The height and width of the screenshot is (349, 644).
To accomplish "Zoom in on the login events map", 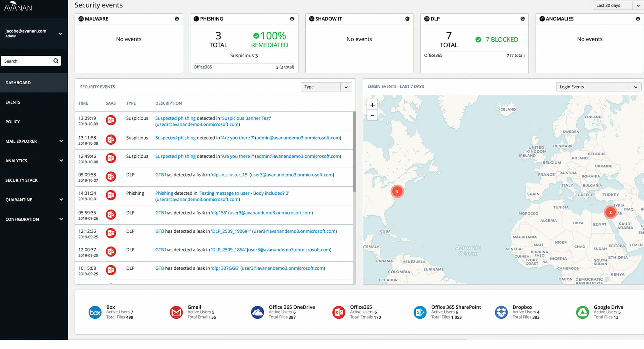I will coord(372,105).
